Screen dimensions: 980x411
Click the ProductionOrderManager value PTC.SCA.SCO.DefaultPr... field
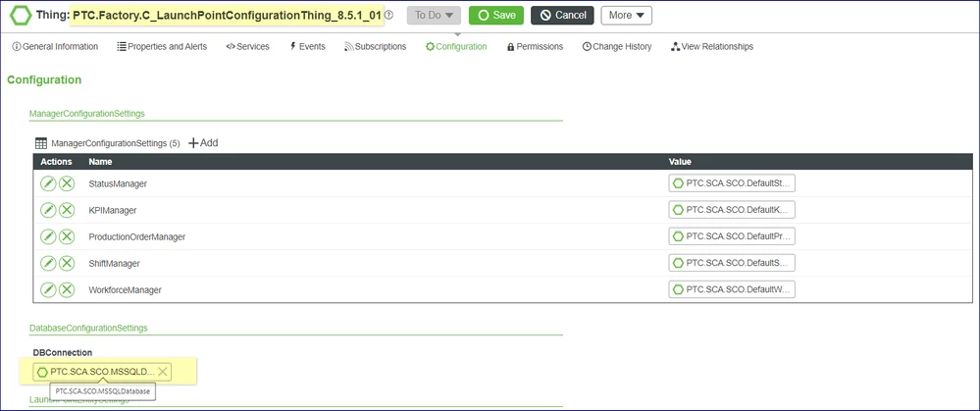click(731, 236)
